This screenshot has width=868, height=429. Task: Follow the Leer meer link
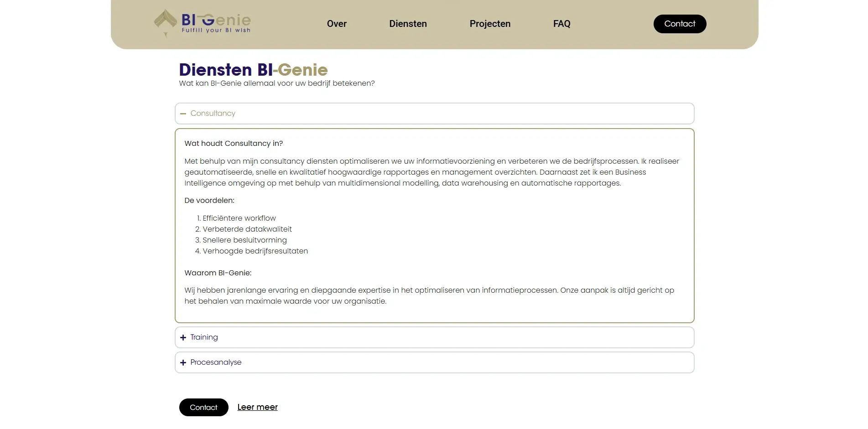(x=257, y=407)
